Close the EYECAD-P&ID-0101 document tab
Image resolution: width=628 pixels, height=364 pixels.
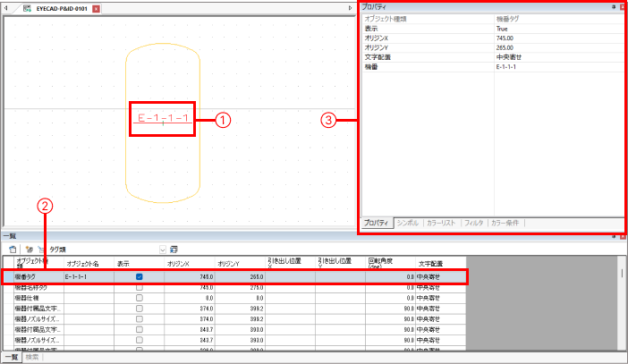pos(96,7)
